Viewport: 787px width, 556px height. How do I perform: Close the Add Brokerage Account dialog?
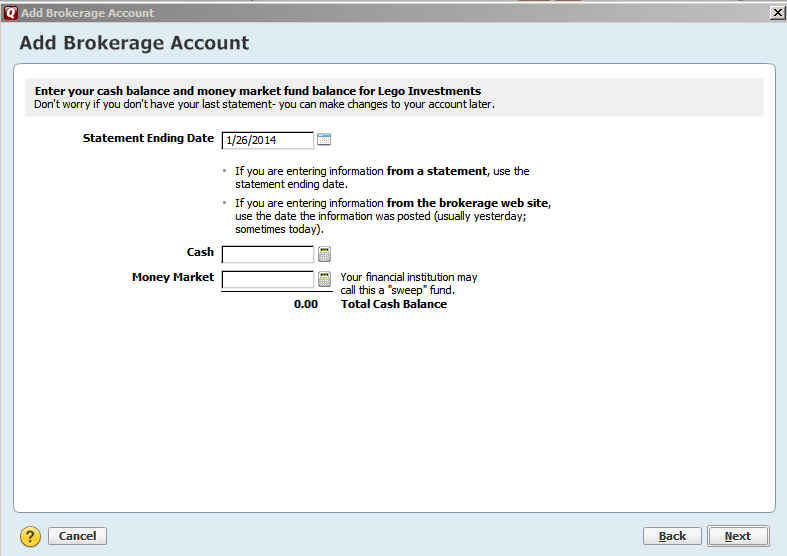tap(777, 13)
